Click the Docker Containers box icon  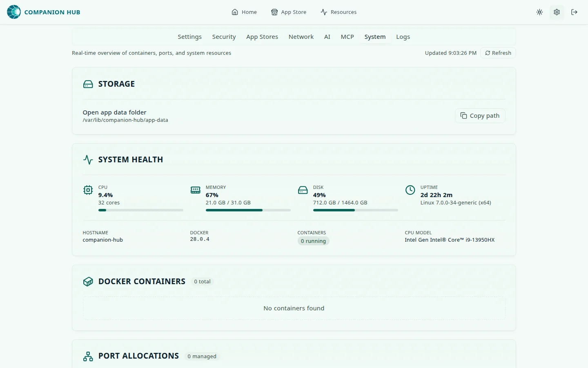pos(88,282)
